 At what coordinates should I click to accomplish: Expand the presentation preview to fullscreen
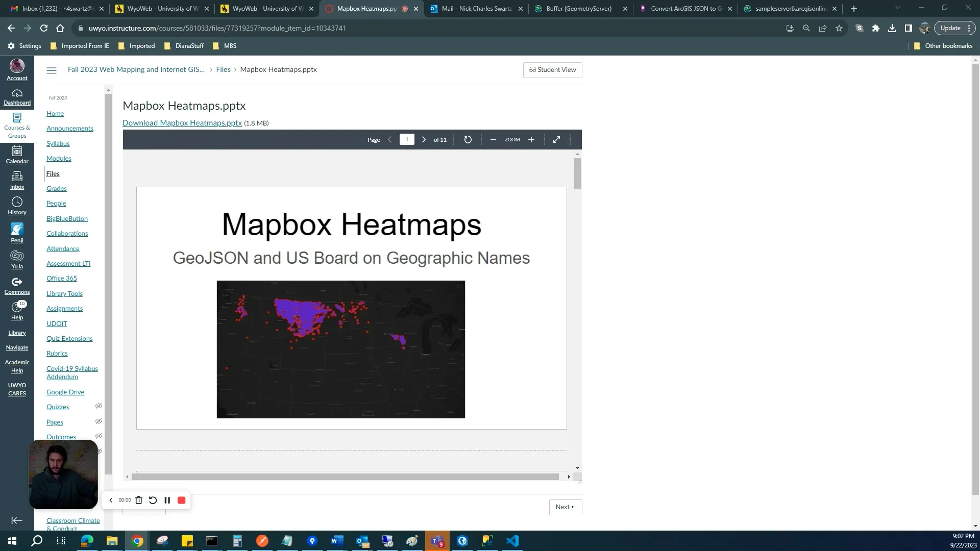point(556,139)
